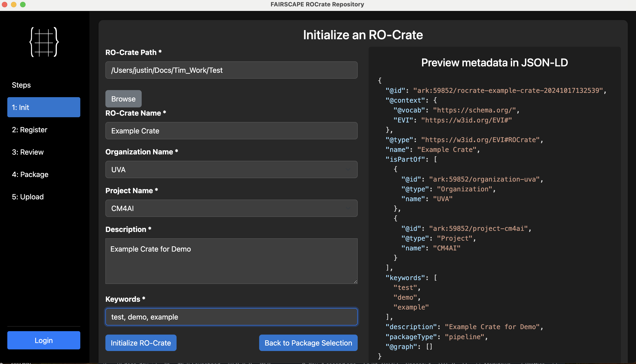Click the 'Project Name *' label
Viewport: 636px width, 364px height.
(132, 190)
